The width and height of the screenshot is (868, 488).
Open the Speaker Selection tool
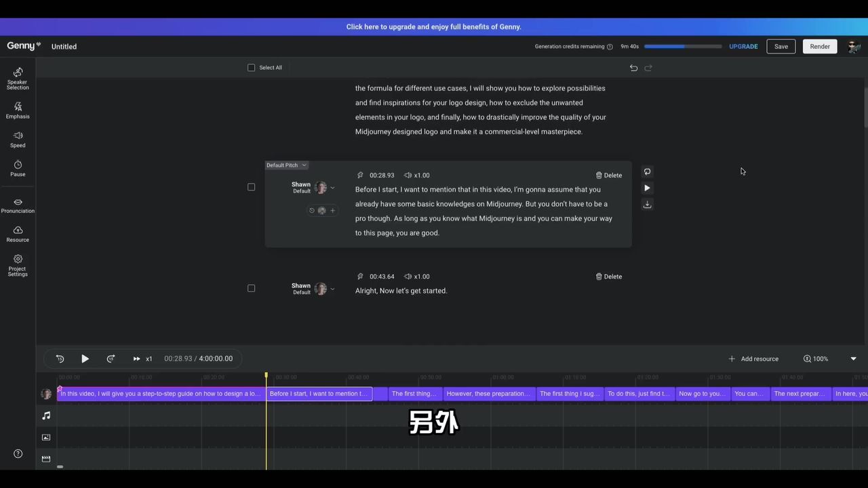pyautogui.click(x=18, y=78)
